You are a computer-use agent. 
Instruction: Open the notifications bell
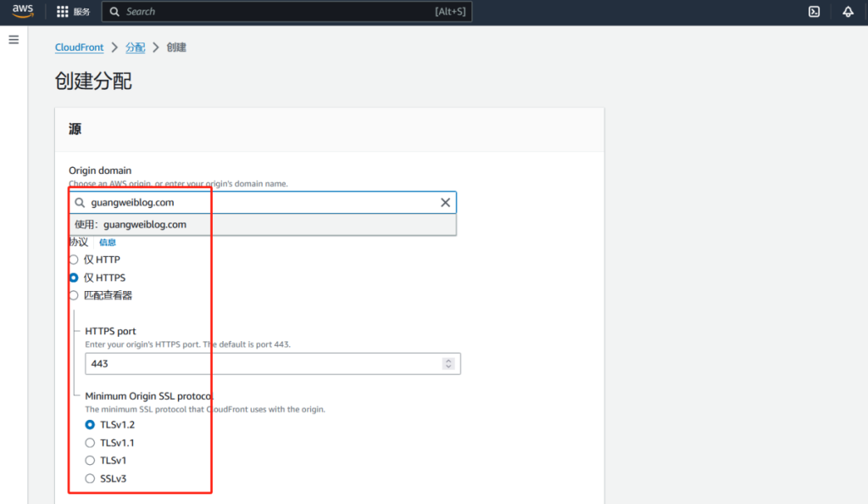coord(848,12)
